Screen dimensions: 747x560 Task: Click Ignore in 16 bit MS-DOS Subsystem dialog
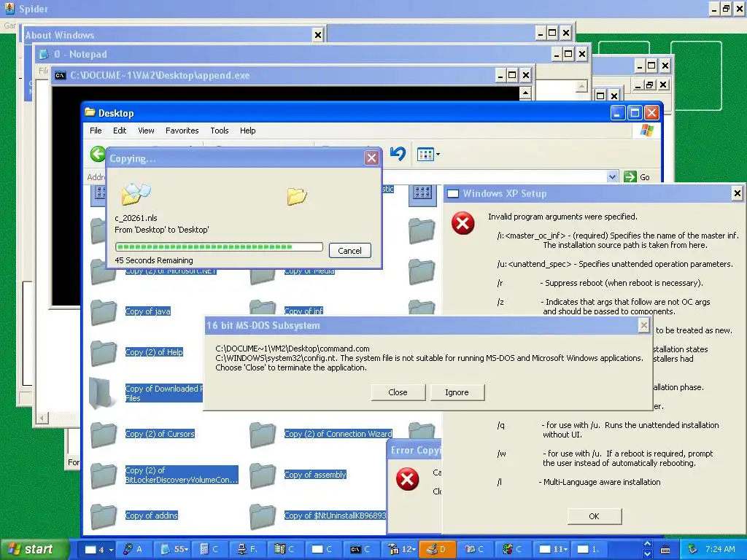[x=457, y=392]
